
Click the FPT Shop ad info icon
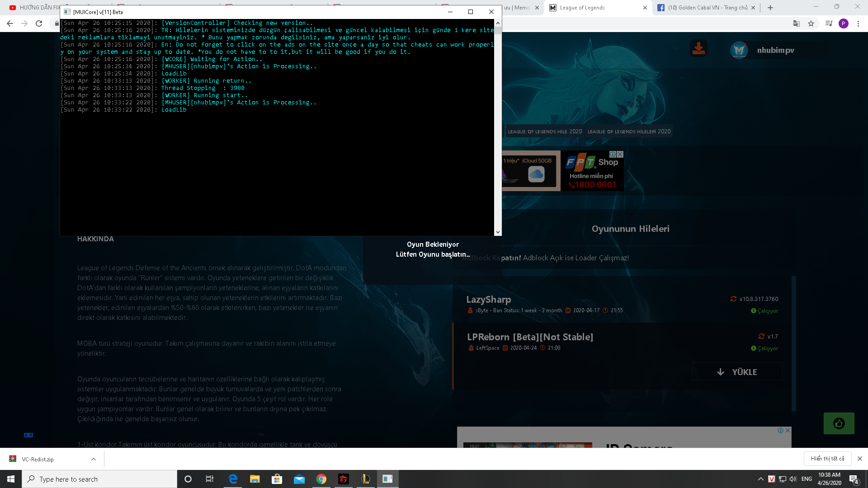tap(613, 155)
